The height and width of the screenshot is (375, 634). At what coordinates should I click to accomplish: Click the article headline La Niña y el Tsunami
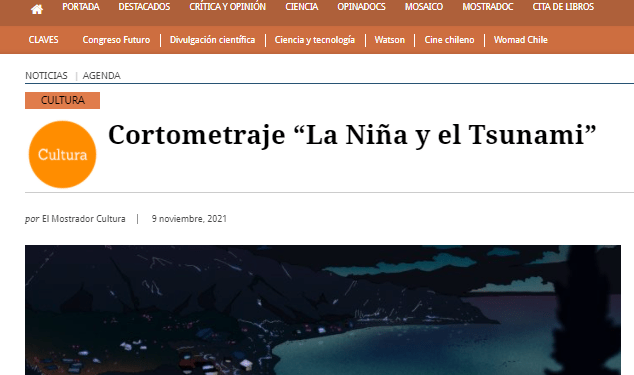tap(352, 135)
